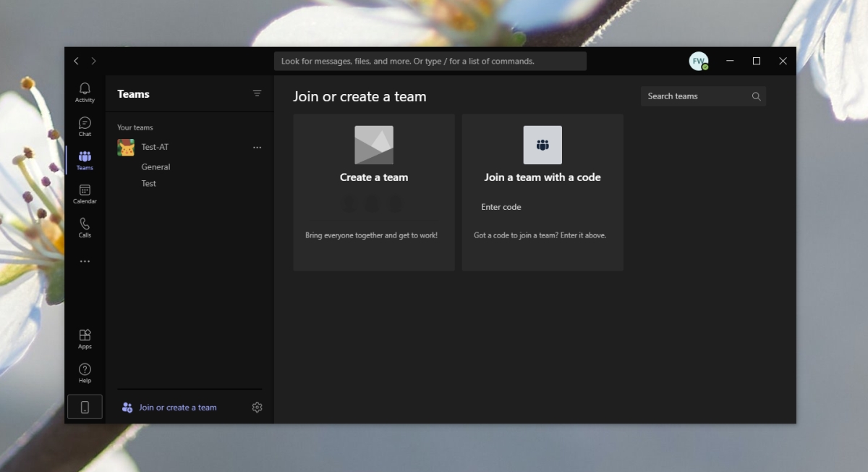
Task: Open the teams filter icon
Action: [x=257, y=93]
